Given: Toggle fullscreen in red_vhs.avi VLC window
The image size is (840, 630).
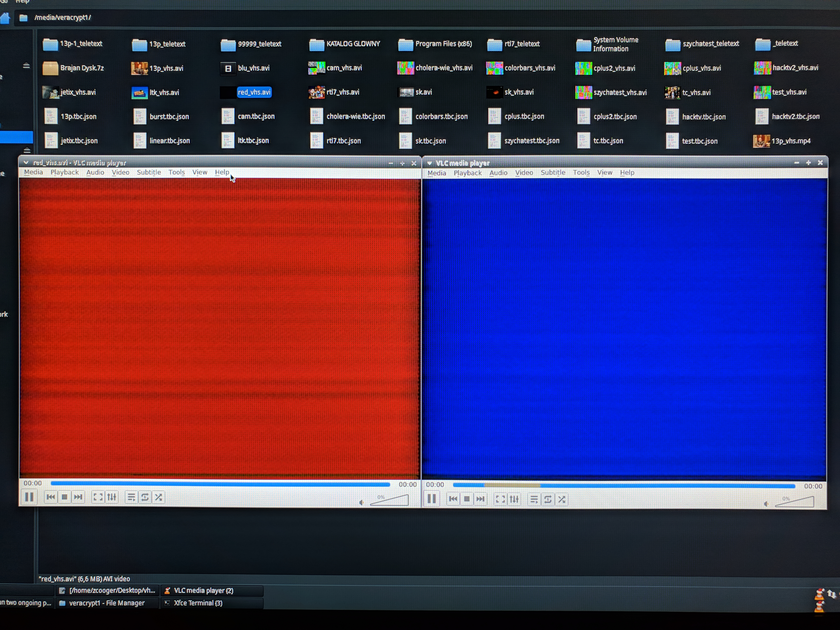Looking at the screenshot, I should [x=98, y=497].
